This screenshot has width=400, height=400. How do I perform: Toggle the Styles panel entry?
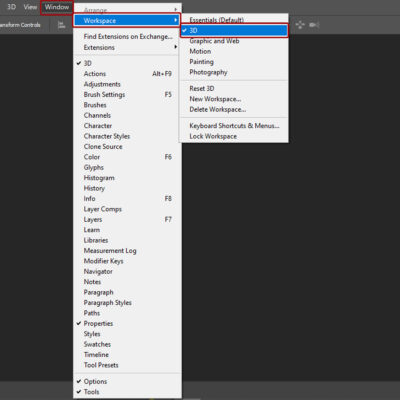[x=127, y=334]
